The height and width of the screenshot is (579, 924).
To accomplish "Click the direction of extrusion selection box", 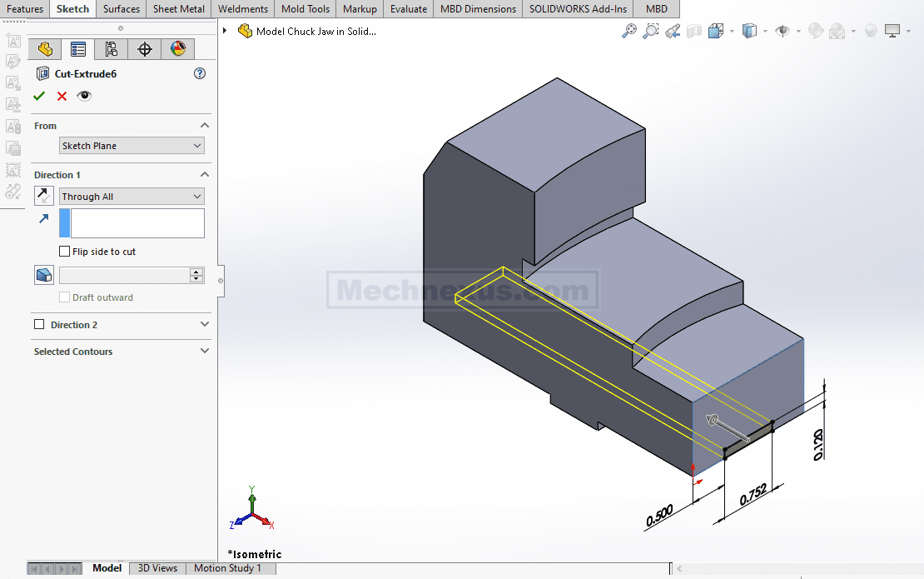I will point(137,223).
